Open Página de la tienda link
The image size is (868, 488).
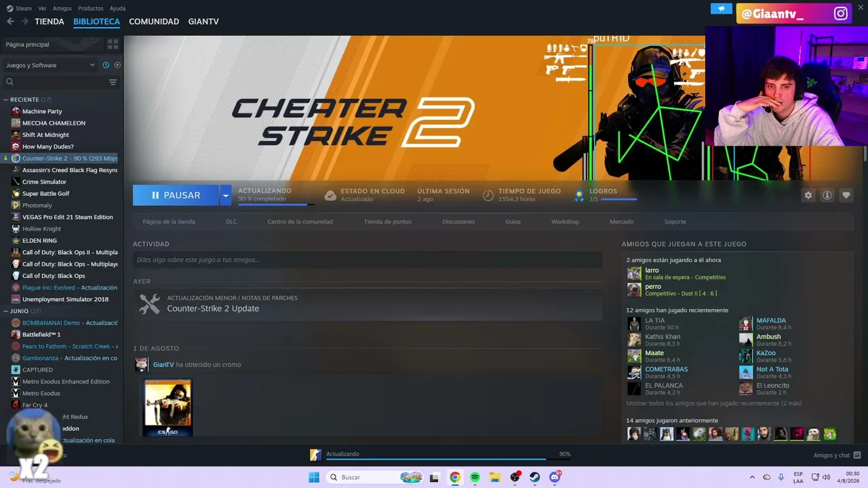tap(169, 222)
